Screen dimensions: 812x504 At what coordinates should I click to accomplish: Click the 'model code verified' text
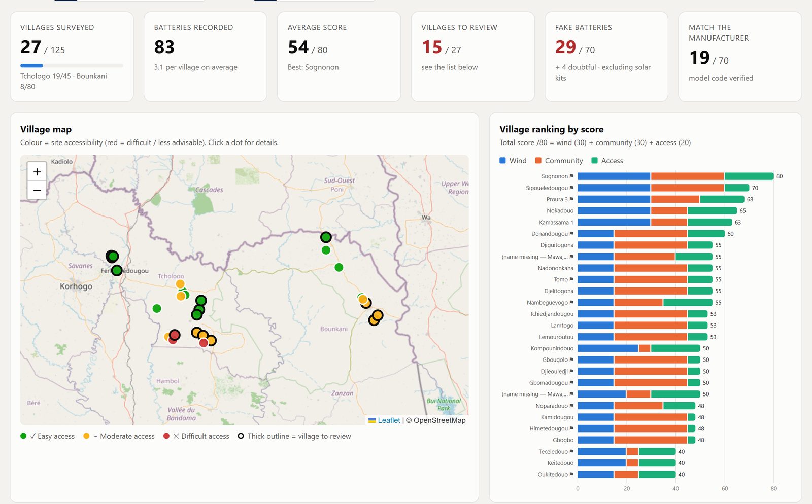click(x=721, y=78)
